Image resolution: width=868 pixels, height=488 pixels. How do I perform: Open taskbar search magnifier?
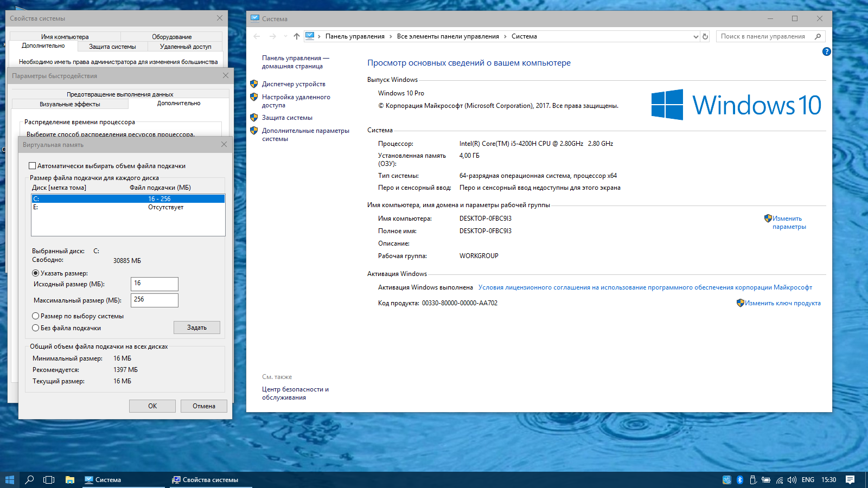pyautogui.click(x=29, y=480)
